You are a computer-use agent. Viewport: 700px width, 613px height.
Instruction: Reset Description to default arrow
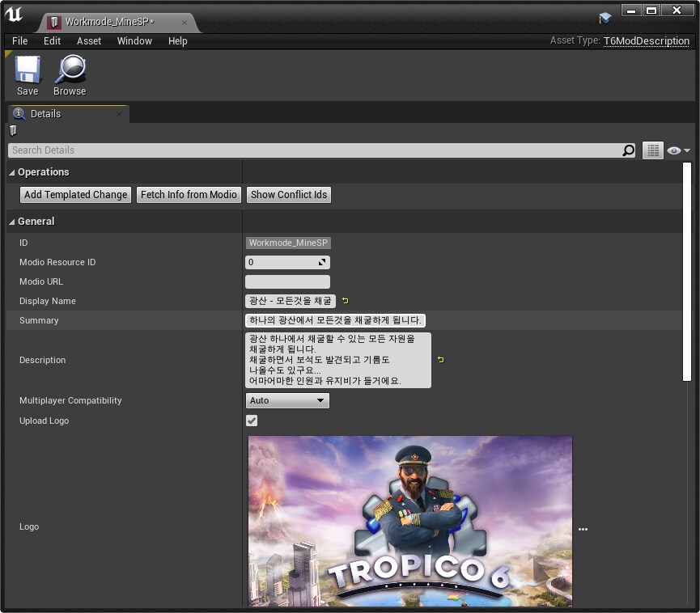[x=440, y=360]
